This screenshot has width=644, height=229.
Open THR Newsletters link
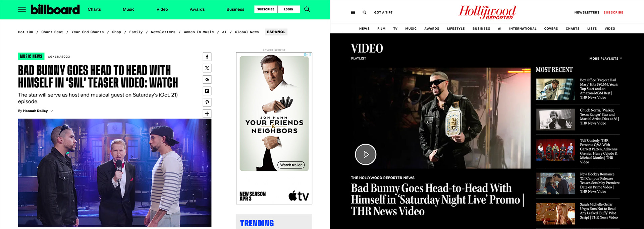587,12
